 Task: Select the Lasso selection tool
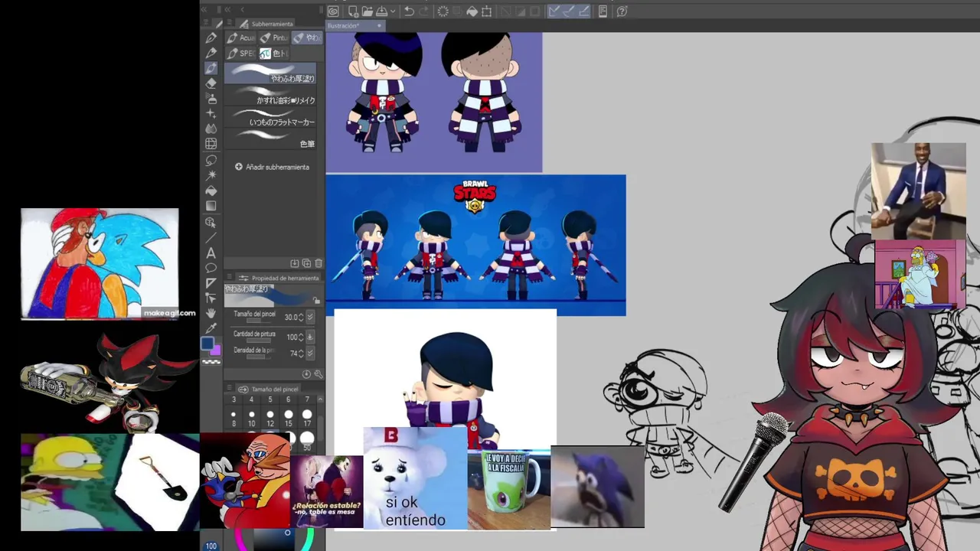click(211, 161)
